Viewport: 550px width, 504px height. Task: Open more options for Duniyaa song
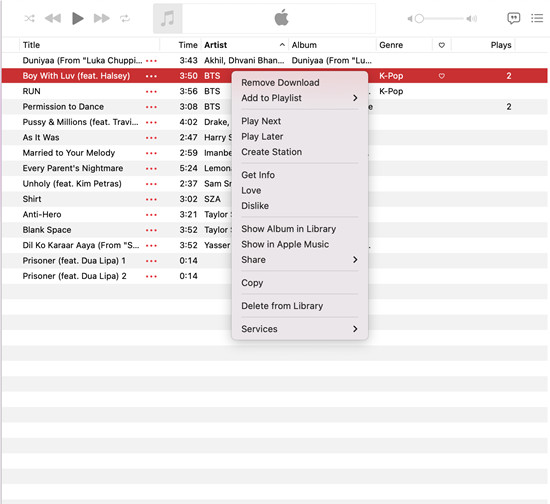[x=151, y=61]
